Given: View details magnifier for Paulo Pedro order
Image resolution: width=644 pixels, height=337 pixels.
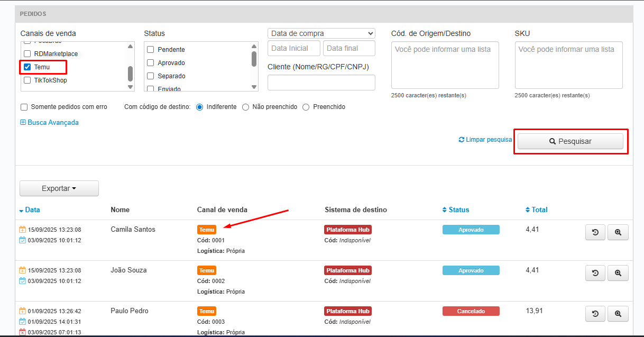Looking at the screenshot, I should [618, 314].
